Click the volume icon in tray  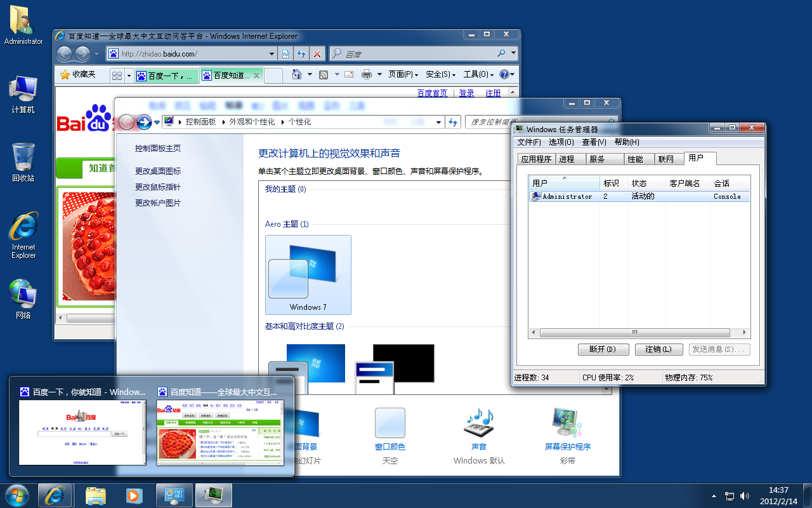click(x=745, y=495)
